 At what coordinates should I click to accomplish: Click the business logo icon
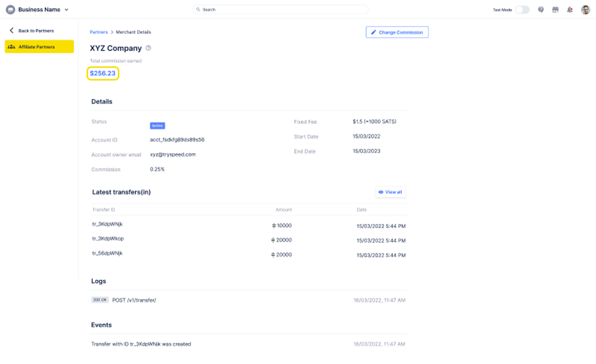click(x=10, y=10)
